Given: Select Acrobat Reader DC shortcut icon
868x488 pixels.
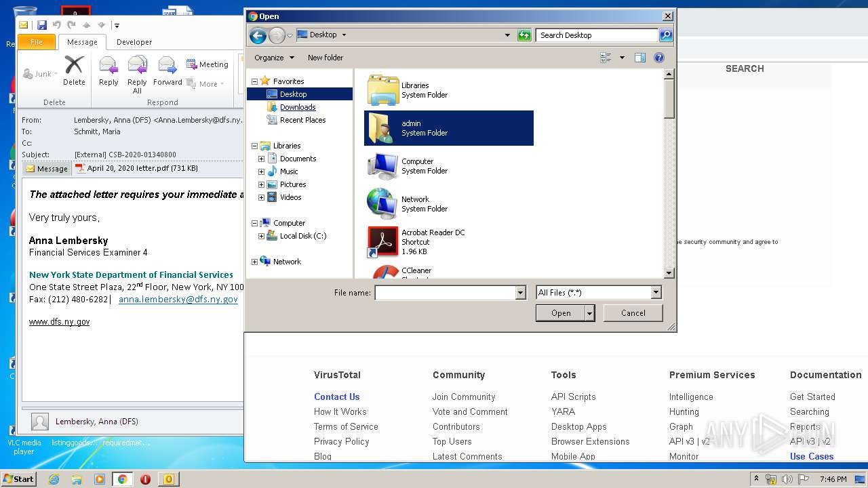Looking at the screenshot, I should (383, 242).
